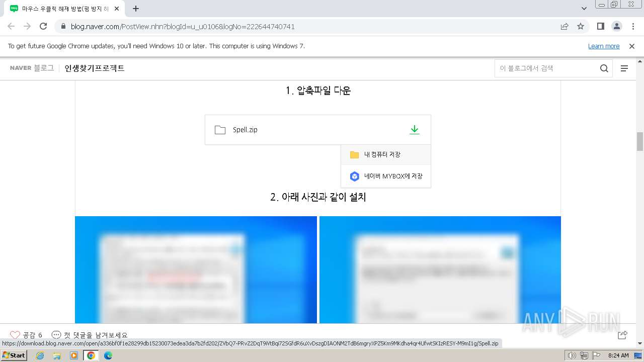Open the blog hamburger menu
Image resolution: width=644 pixels, height=362 pixels.
click(x=624, y=68)
